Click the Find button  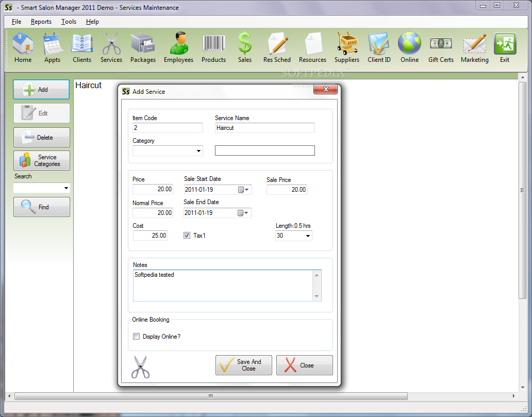[x=41, y=207]
